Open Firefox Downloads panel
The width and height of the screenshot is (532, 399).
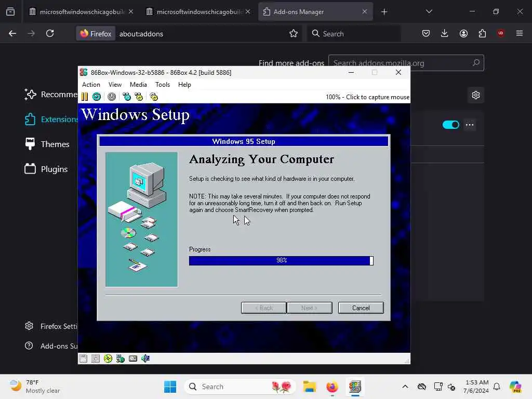click(445, 33)
